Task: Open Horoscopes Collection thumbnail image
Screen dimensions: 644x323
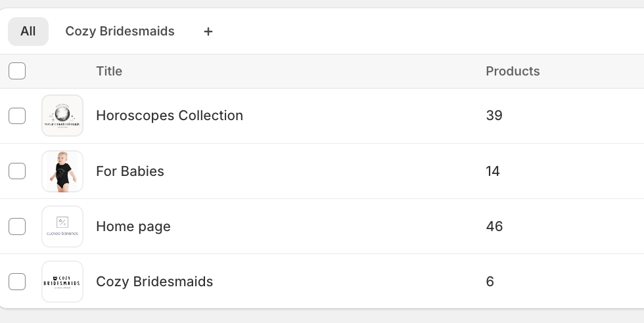Action: [62, 116]
